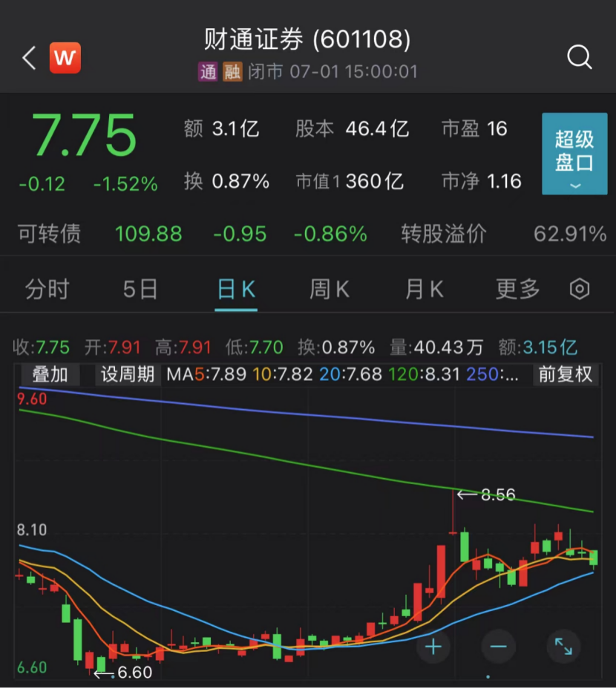
Task: Open the 可转债 convertible bond row
Action: 307,234
